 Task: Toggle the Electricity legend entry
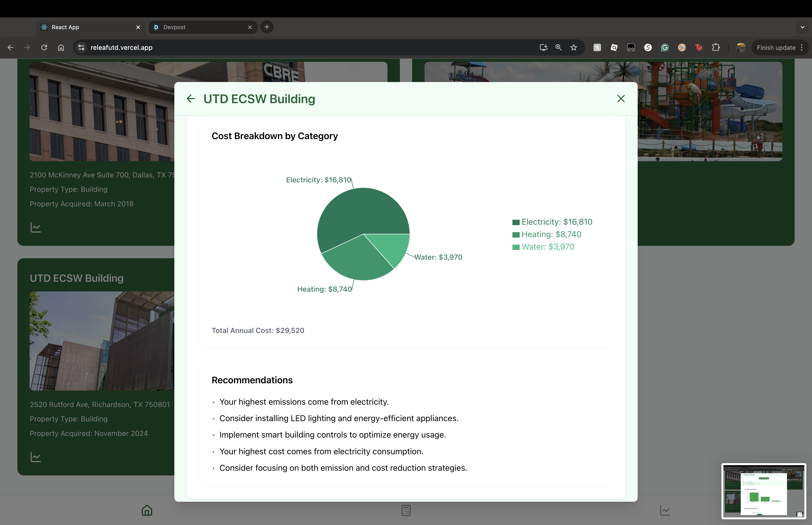(x=552, y=222)
